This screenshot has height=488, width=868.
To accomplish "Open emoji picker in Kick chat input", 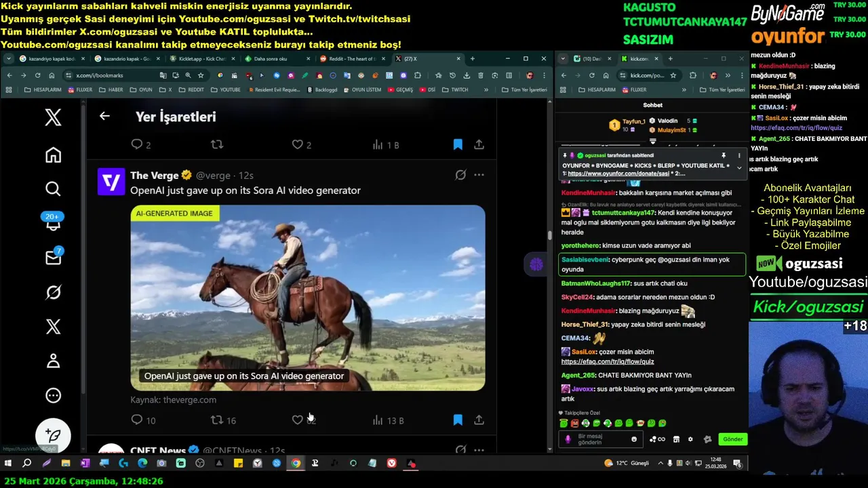I will point(634,439).
